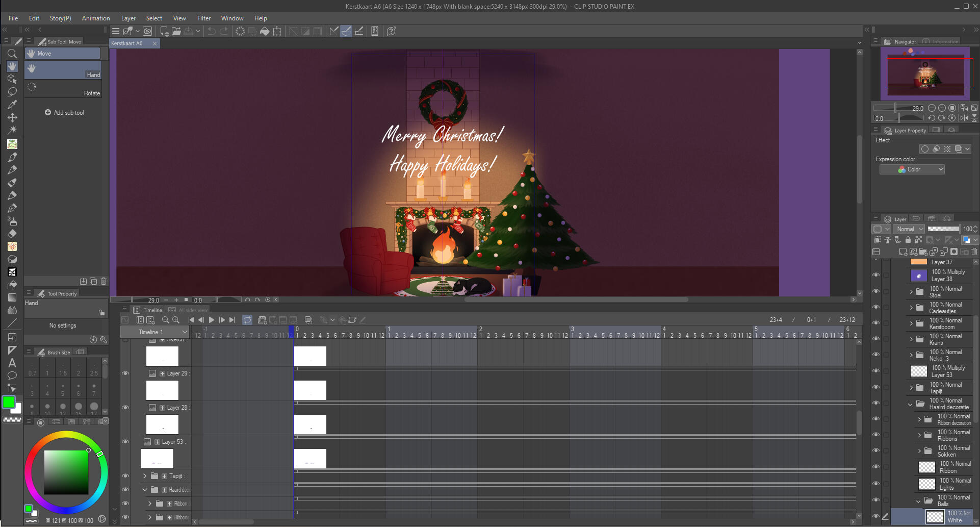Expand the Cadeautjes layer folder
This screenshot has height=527, width=980.
[x=911, y=308]
